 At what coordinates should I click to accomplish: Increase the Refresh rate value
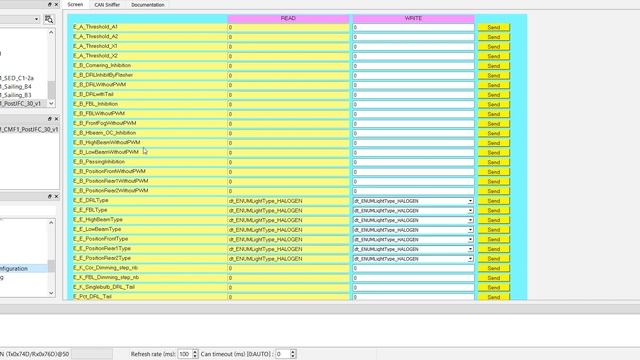point(195,352)
